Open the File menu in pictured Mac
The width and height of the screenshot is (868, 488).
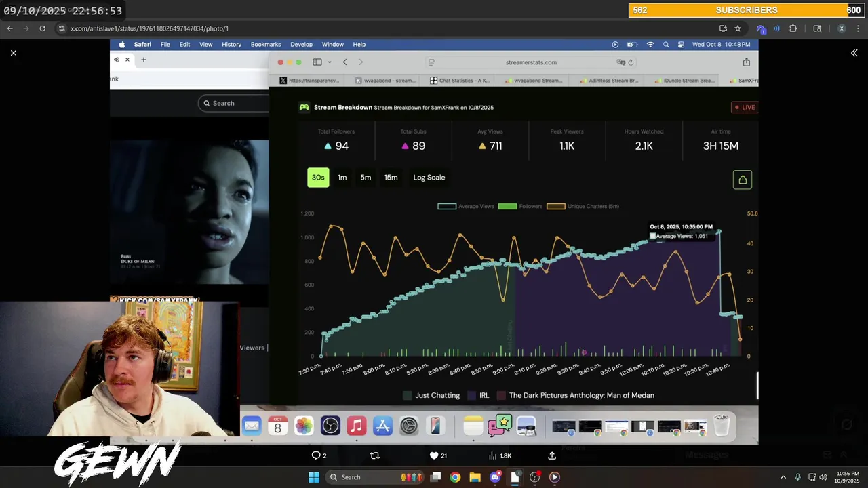165,45
